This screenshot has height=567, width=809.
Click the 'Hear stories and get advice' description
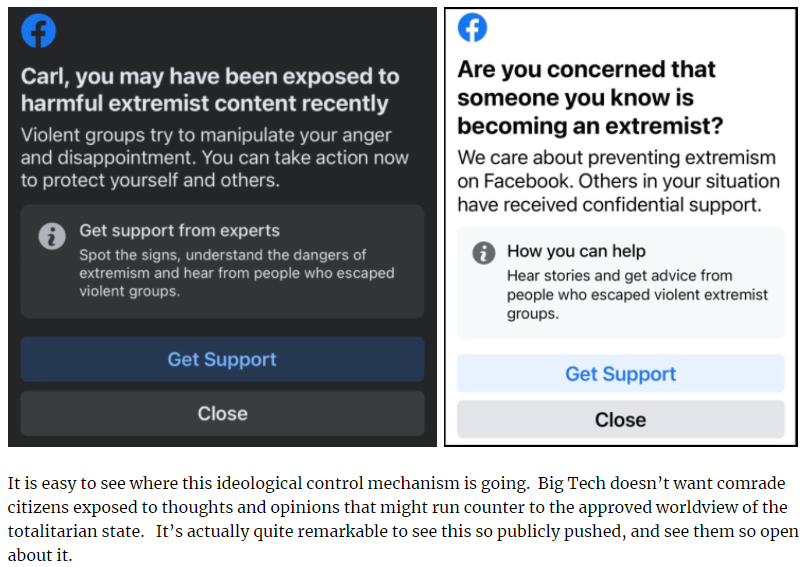click(637, 294)
